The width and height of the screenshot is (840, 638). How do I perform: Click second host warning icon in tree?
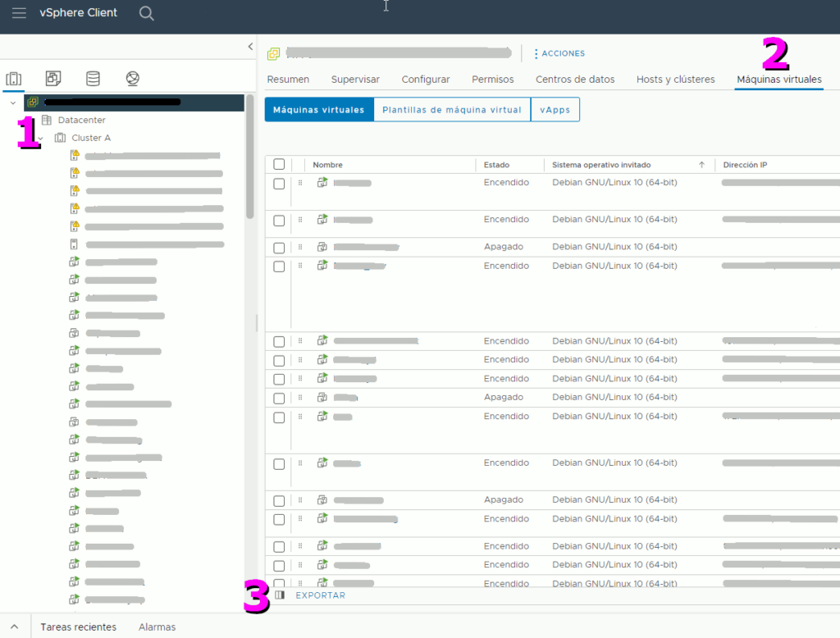click(75, 173)
